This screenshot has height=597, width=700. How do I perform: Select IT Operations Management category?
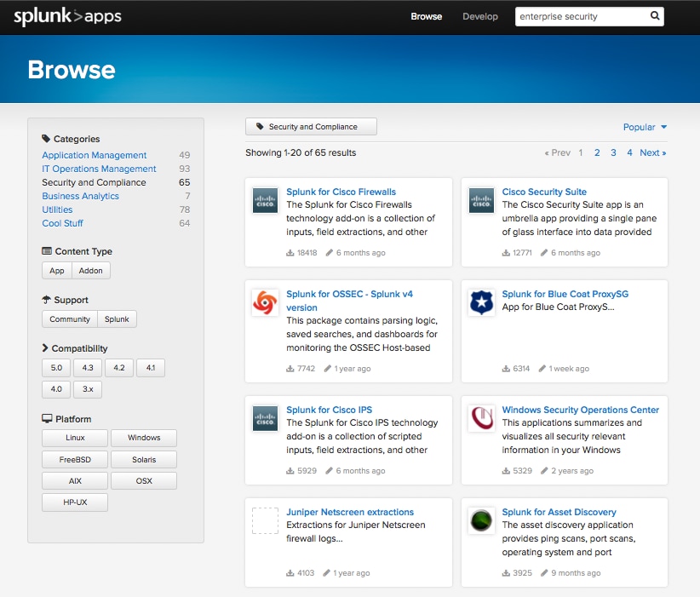click(99, 169)
